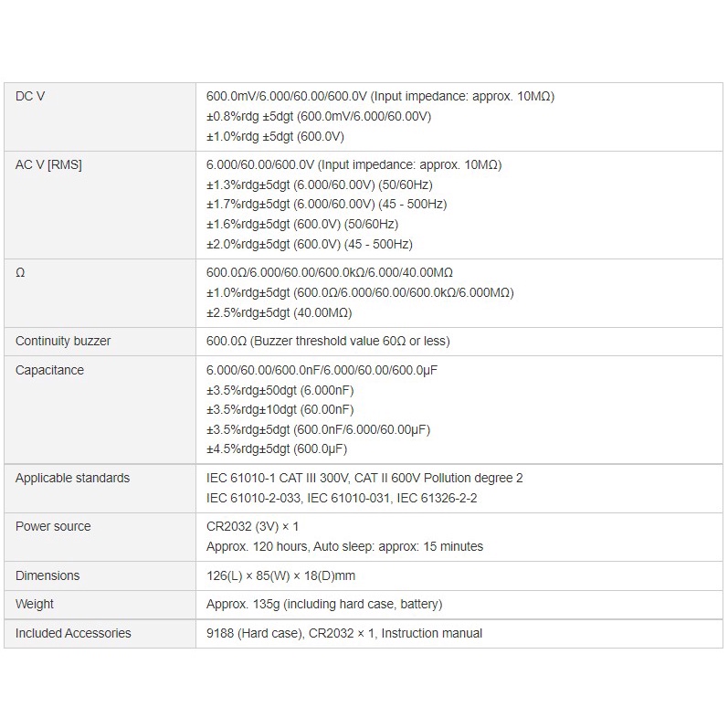
Task: Click the 600.0mV/6.000/60.00/600.0V input impedance line
Action: [x=380, y=96]
